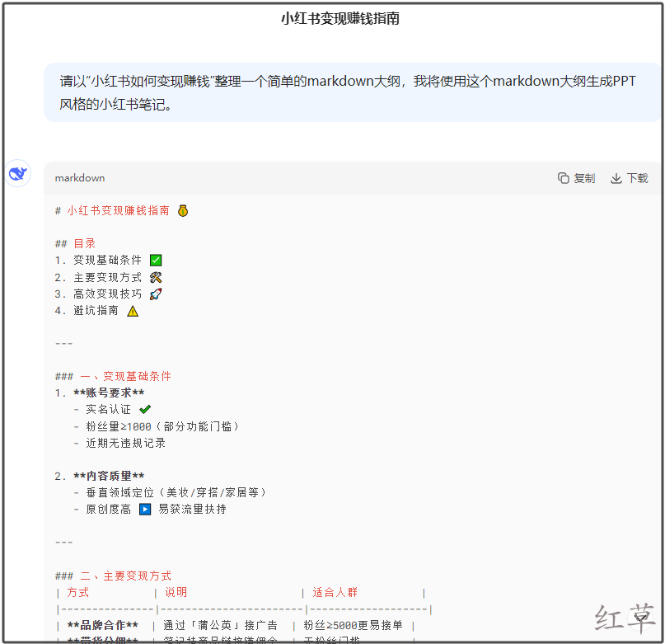The height and width of the screenshot is (644, 665).
Task: Click heading ### 二、主要变现方式
Action: tap(113, 576)
